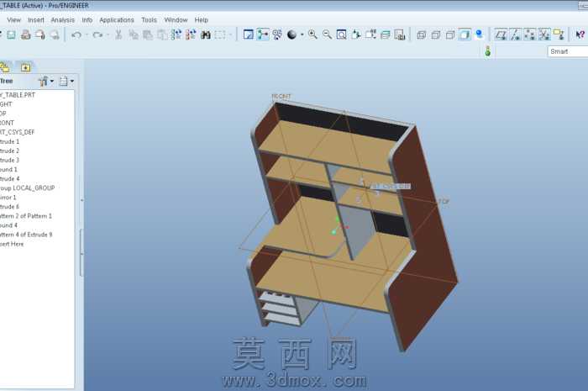588x391 pixels.
Task: Open the Window menu
Action: pyautogui.click(x=176, y=20)
